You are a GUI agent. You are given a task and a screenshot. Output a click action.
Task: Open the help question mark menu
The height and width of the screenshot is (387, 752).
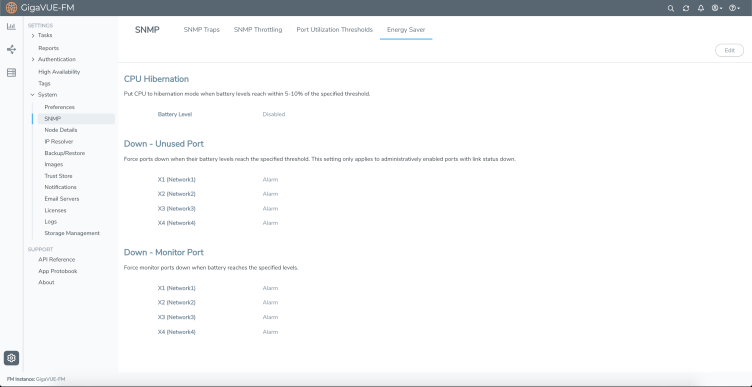[734, 8]
